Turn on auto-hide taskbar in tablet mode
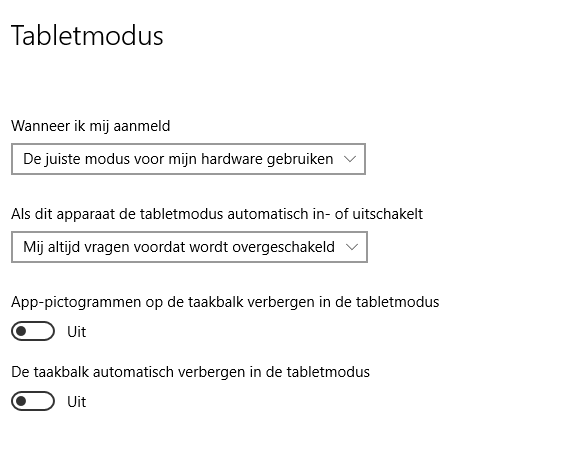Screen dimensions: 566x454 [33, 401]
